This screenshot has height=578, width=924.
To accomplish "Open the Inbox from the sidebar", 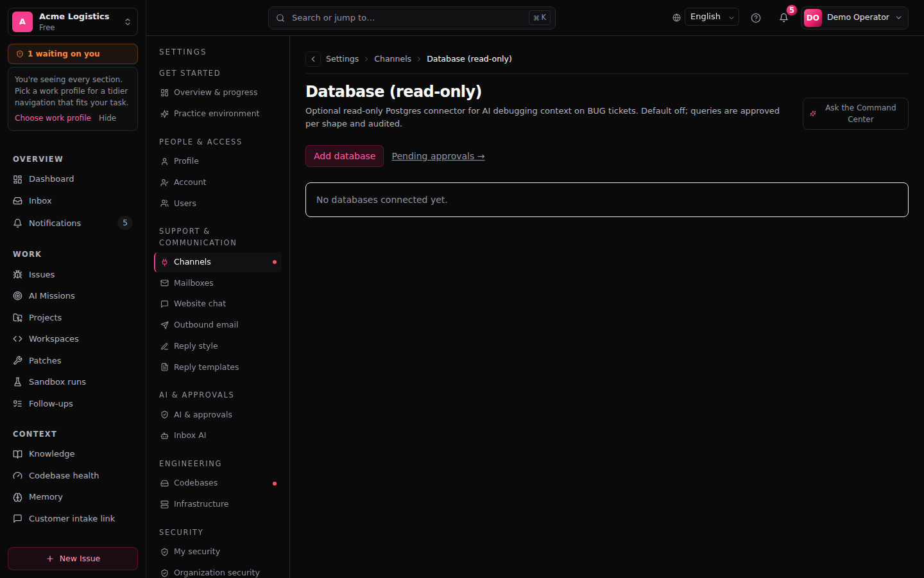I will (x=73, y=201).
